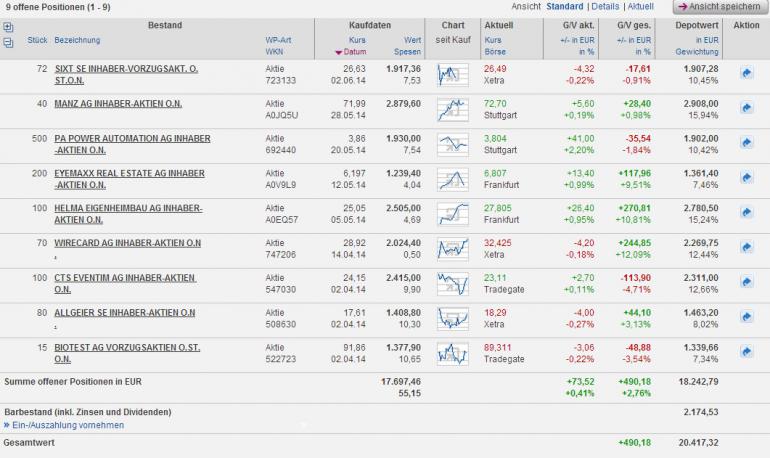Open the chart thumbnail for CTS EVENTIM
Viewport: 770px width, 458px height.
click(453, 283)
